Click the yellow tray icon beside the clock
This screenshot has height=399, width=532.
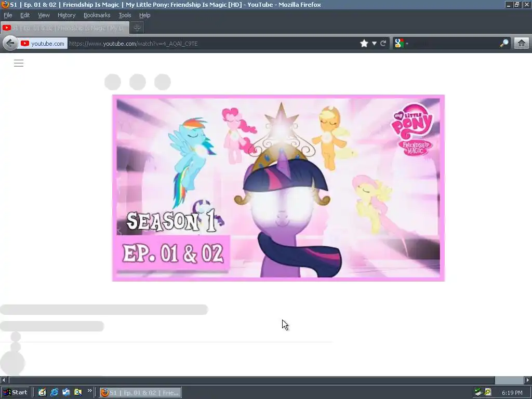[x=488, y=392]
